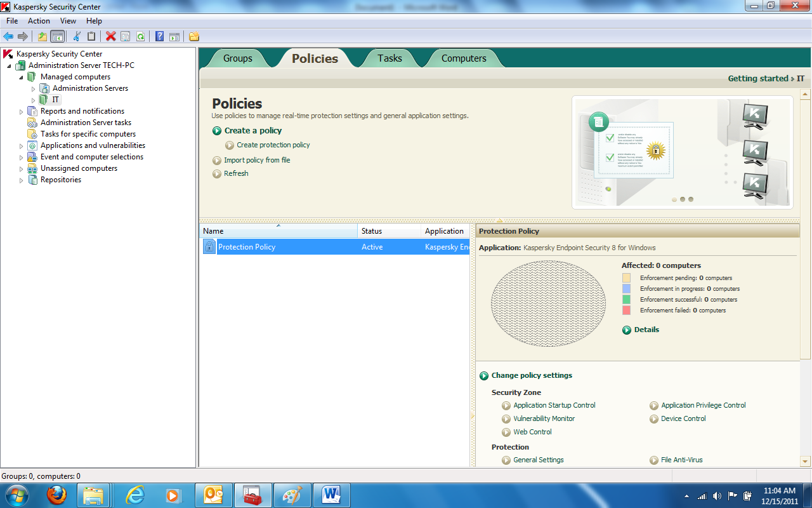
Task: Click the Outlook taskbar icon
Action: (x=213, y=495)
